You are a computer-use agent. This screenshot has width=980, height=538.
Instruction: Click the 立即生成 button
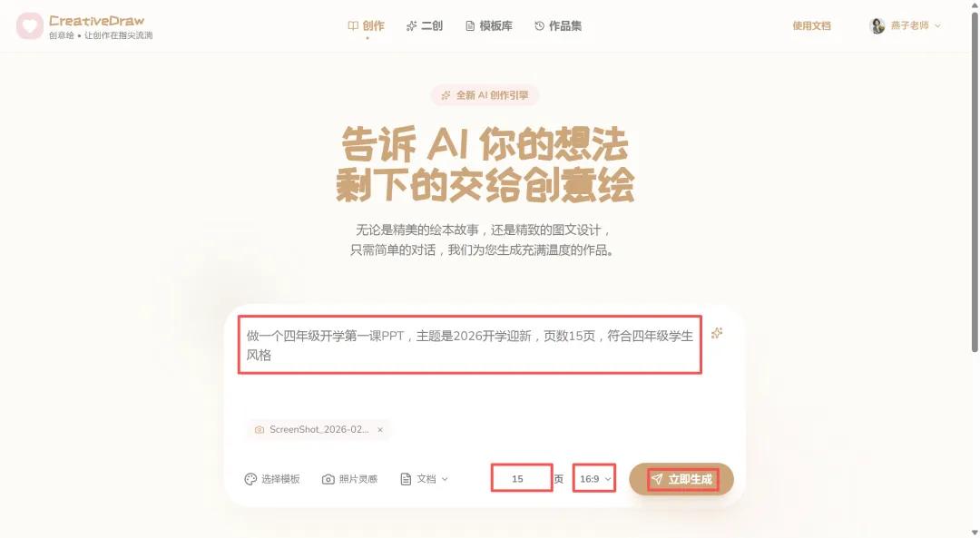681,479
